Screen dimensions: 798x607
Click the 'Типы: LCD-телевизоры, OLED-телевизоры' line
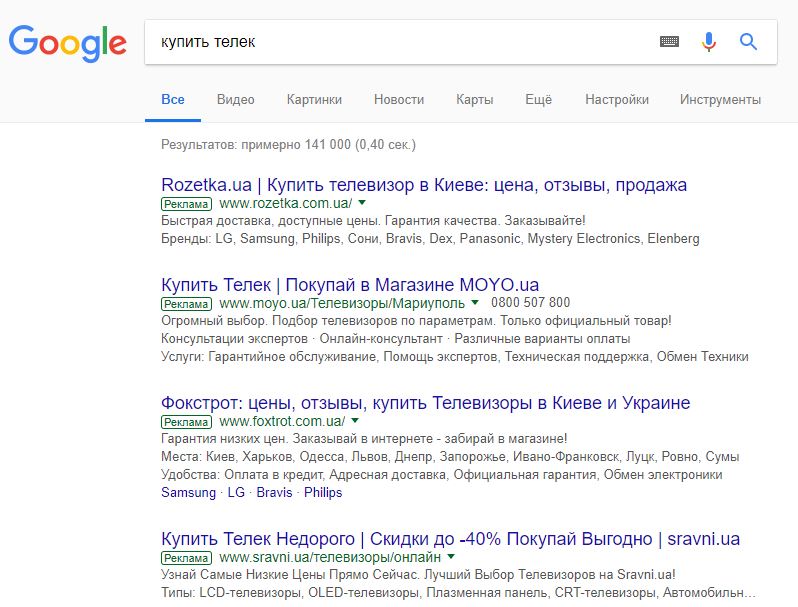click(458, 593)
